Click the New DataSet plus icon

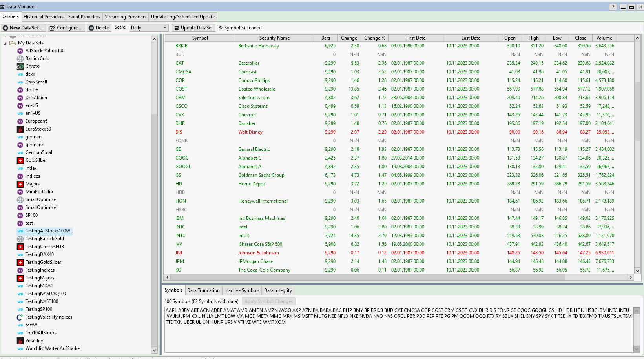coord(5,28)
